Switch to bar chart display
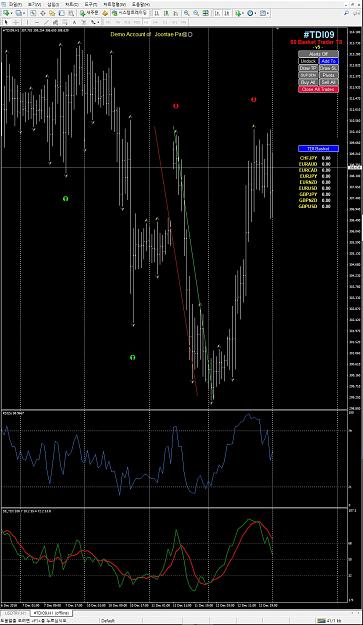363x625 pixels. click(156, 13)
